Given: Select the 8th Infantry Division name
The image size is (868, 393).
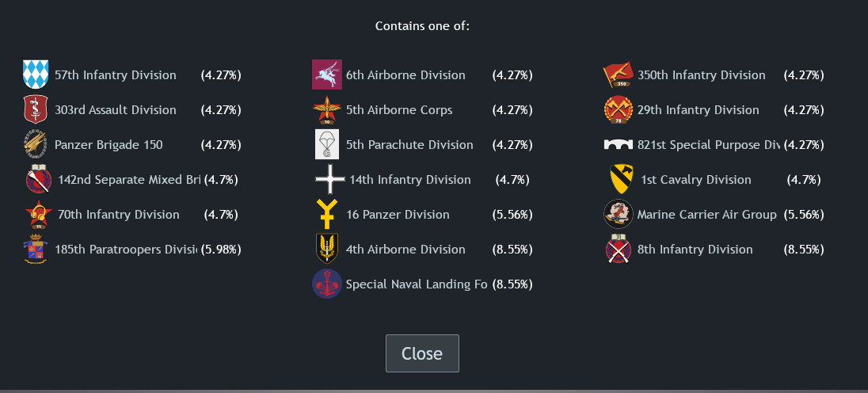Looking at the screenshot, I should click(695, 250).
